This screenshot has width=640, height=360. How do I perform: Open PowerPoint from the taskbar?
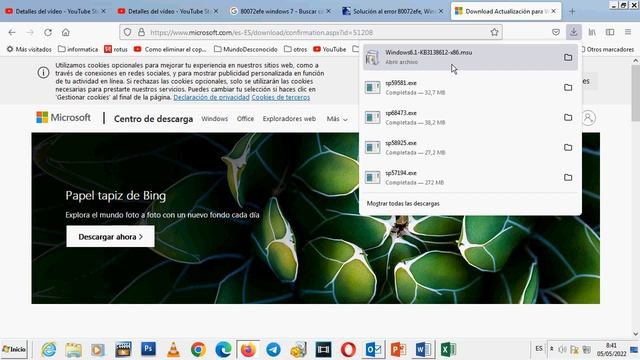398,350
